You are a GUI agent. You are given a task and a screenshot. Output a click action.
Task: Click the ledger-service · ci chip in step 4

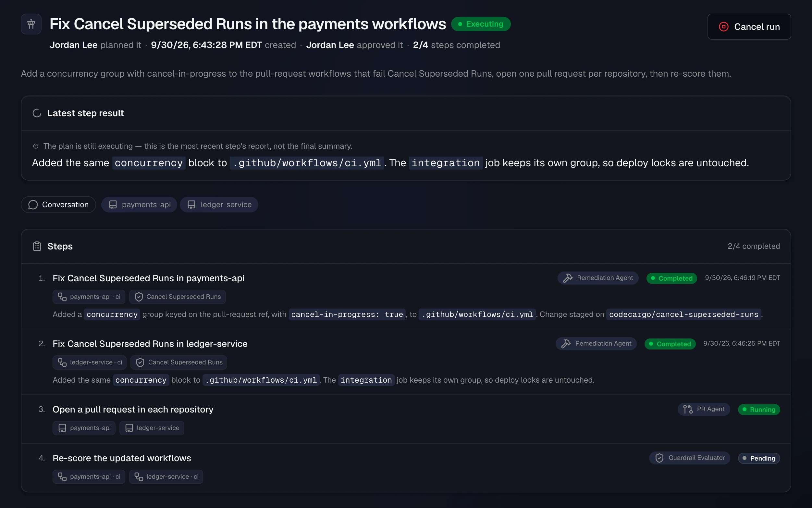[166, 476]
